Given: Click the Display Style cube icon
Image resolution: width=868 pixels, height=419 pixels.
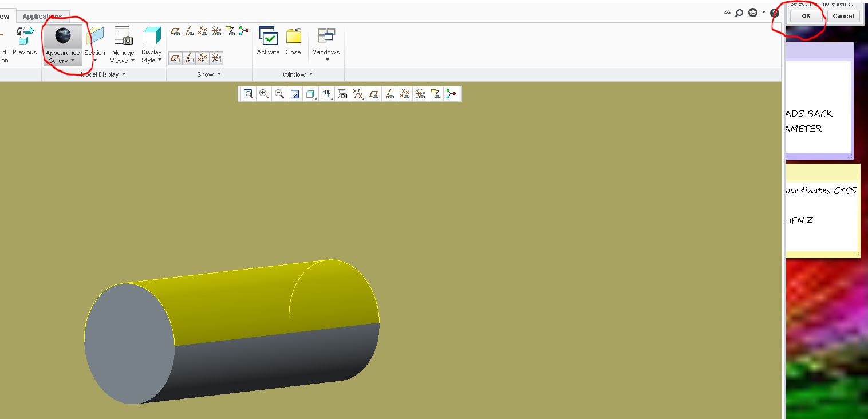Looking at the screenshot, I should pos(152,36).
